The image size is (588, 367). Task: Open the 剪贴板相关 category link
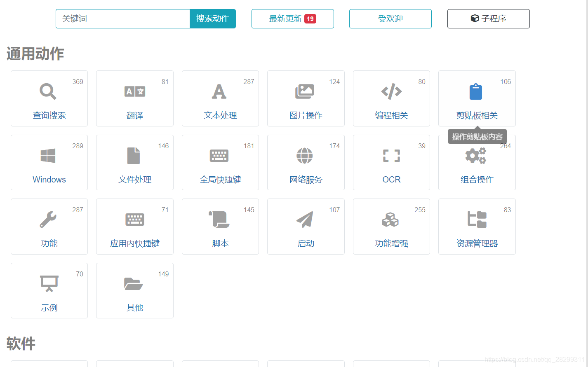[477, 115]
